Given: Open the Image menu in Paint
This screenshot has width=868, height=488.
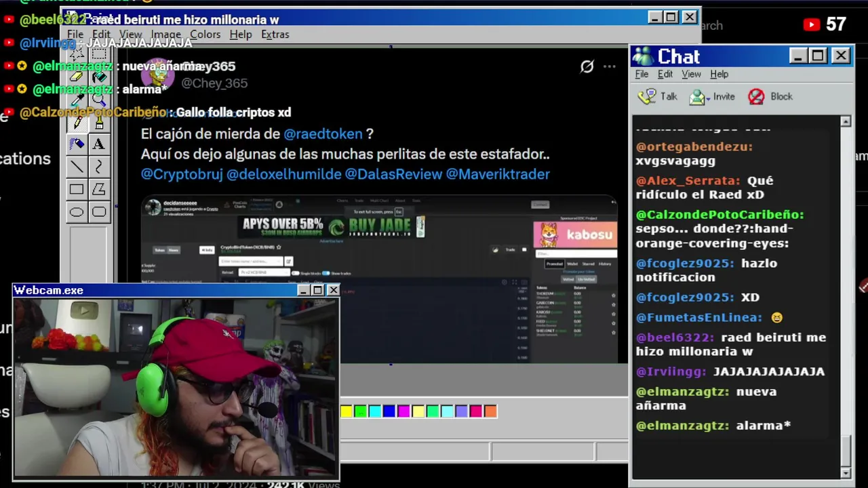Looking at the screenshot, I should [165, 35].
